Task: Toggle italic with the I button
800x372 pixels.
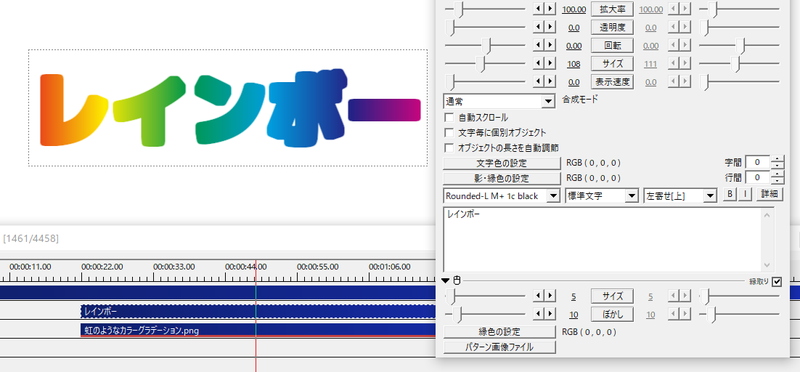Action: tap(744, 194)
